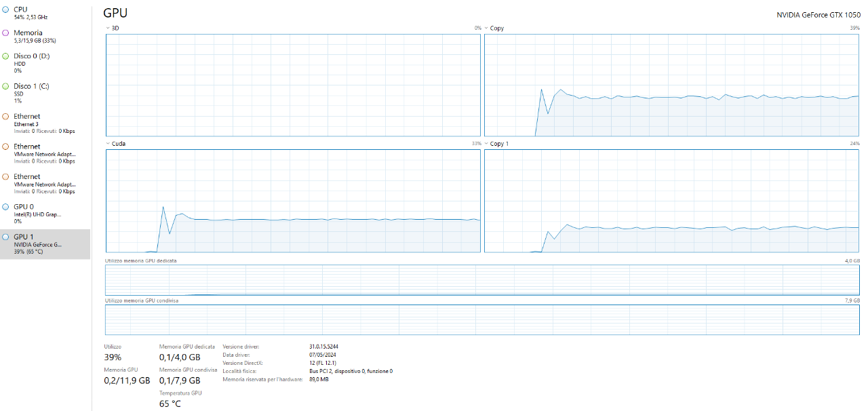Click the "SSD" text under Disco 1
The height and width of the screenshot is (411, 868).
tap(19, 94)
